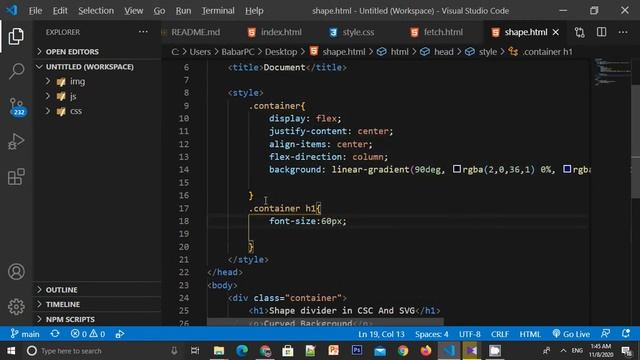Open the Go menu
640x360 pixels.
pos(159,11)
